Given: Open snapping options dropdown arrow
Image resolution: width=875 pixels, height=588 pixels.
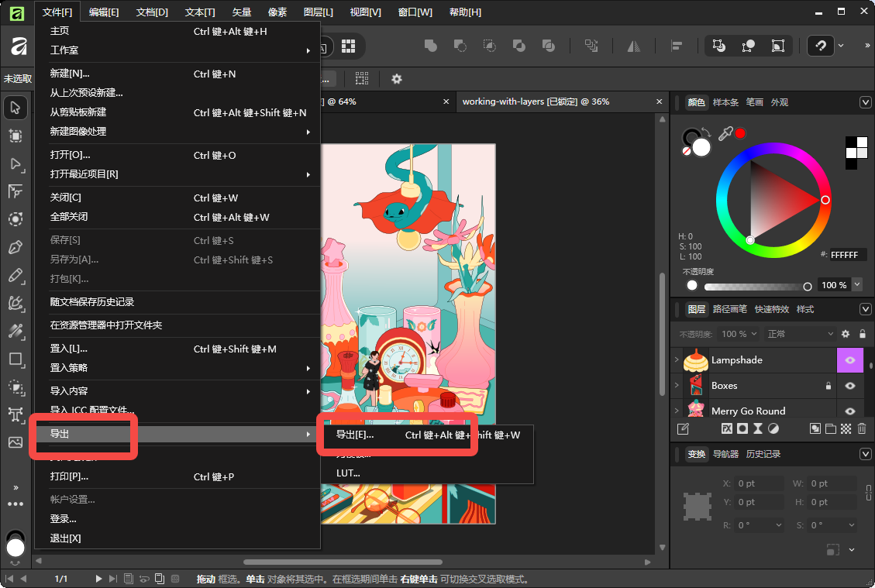Looking at the screenshot, I should pyautogui.click(x=841, y=46).
